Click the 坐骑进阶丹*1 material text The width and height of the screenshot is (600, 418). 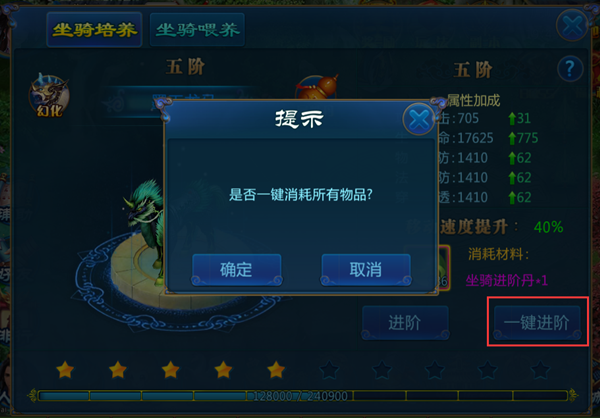point(506,281)
